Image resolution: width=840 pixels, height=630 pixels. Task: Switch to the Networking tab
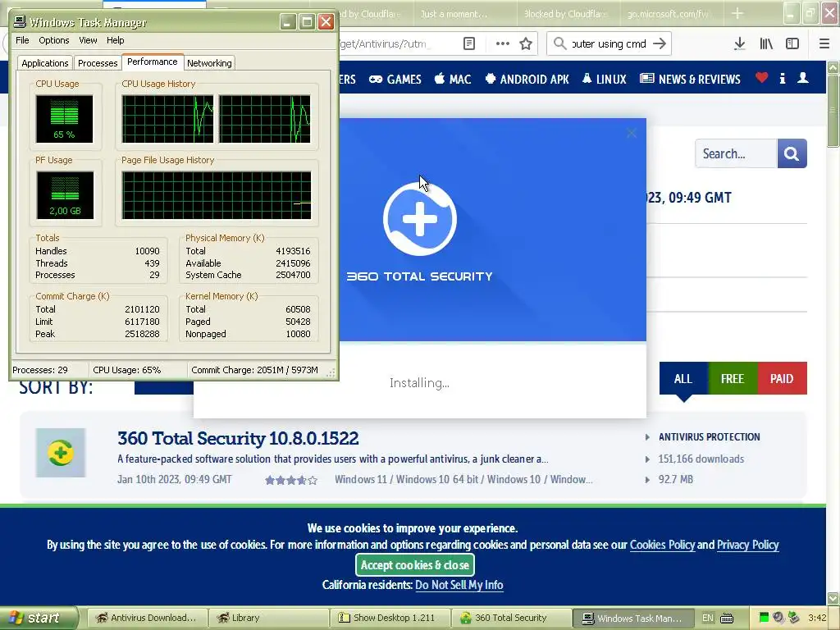tap(209, 63)
